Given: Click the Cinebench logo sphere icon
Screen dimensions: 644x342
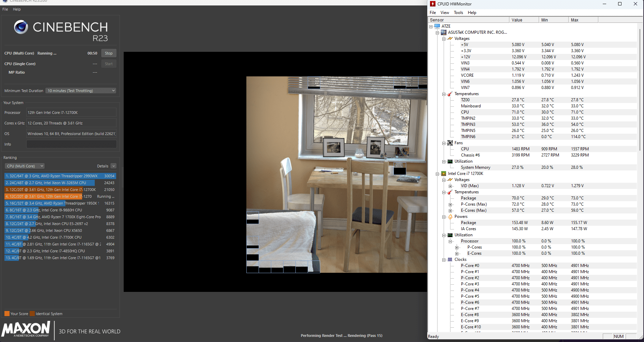Looking at the screenshot, I should point(21,27).
